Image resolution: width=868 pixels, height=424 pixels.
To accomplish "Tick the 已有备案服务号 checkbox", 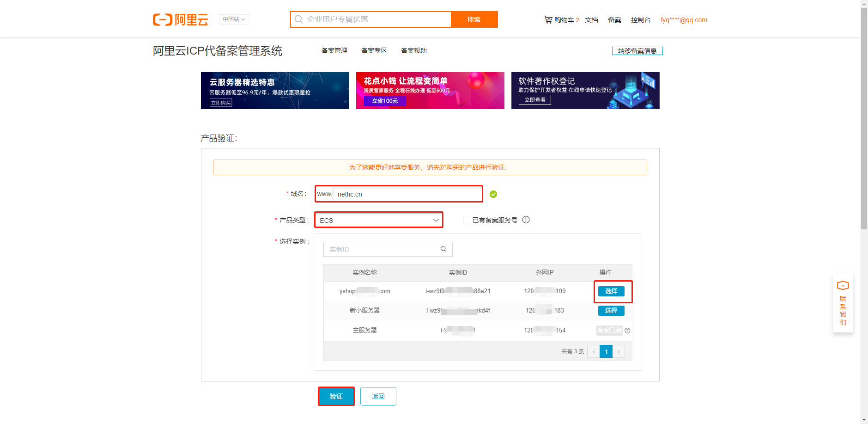I will pos(467,221).
